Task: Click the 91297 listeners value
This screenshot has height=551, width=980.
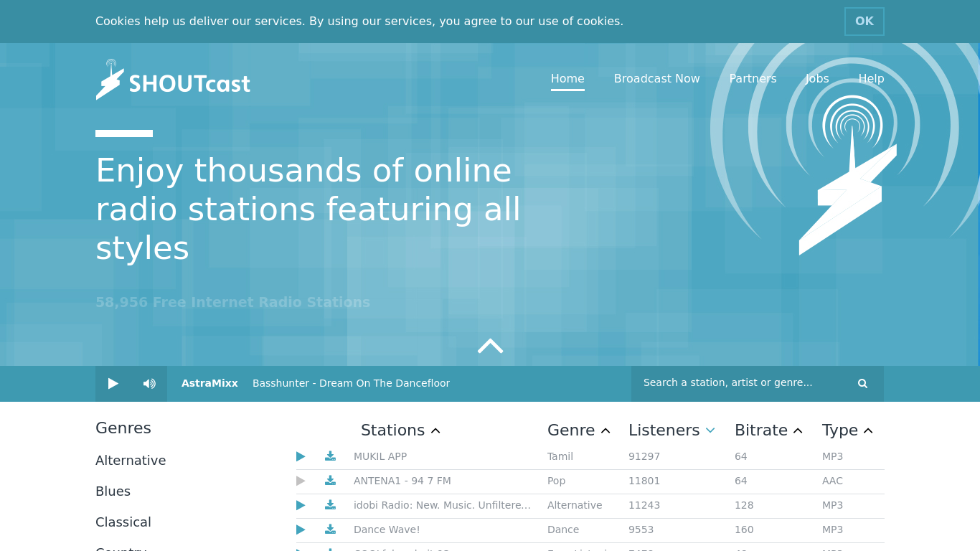Action: (x=644, y=456)
